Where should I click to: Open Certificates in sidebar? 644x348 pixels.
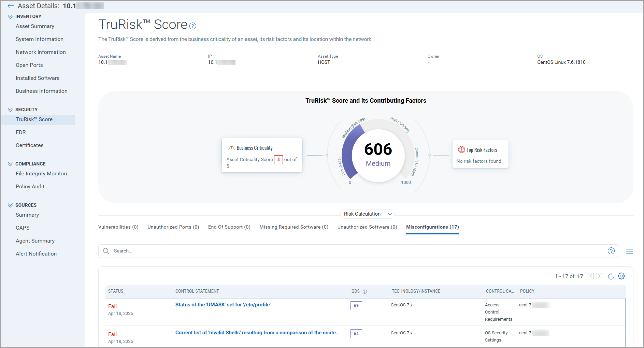coord(30,145)
